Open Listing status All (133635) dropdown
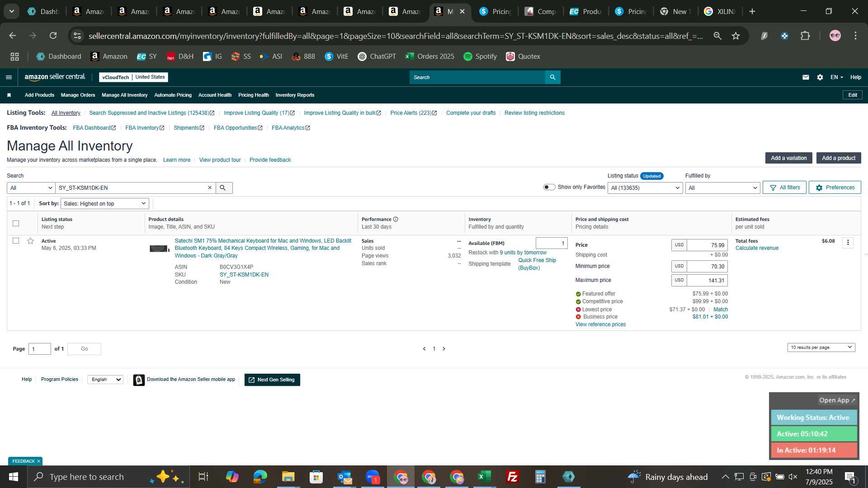Screen dimensions: 868x488 click(645, 188)
